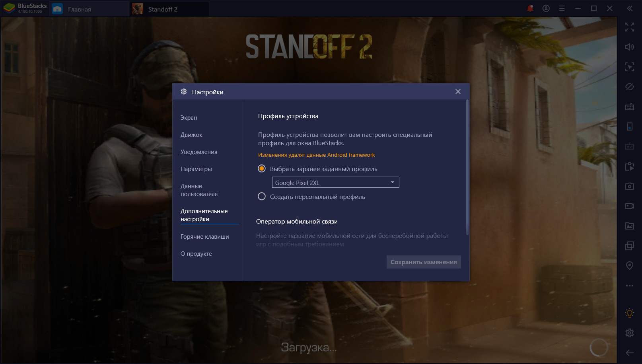
Task: Click the lock mouse cursor icon
Action: [x=629, y=67]
